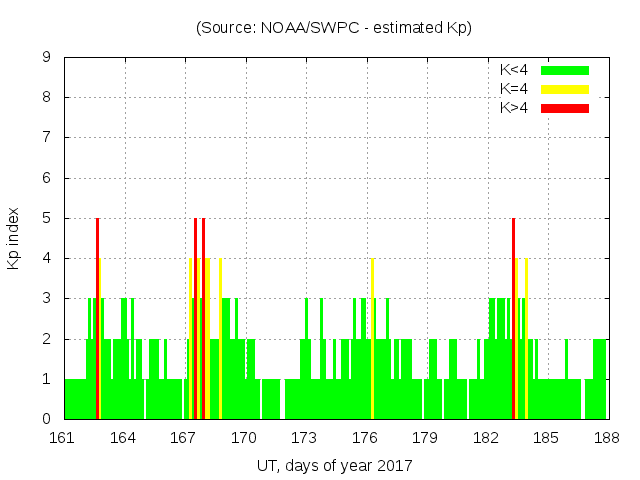The width and height of the screenshot is (640, 480).
Task: Select the K<4 legend label text
Action: tap(514, 70)
